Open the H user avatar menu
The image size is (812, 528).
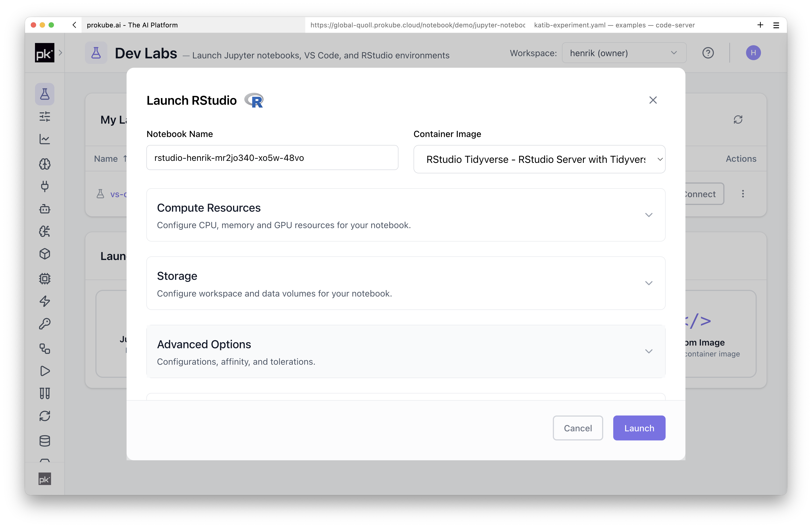coord(753,53)
